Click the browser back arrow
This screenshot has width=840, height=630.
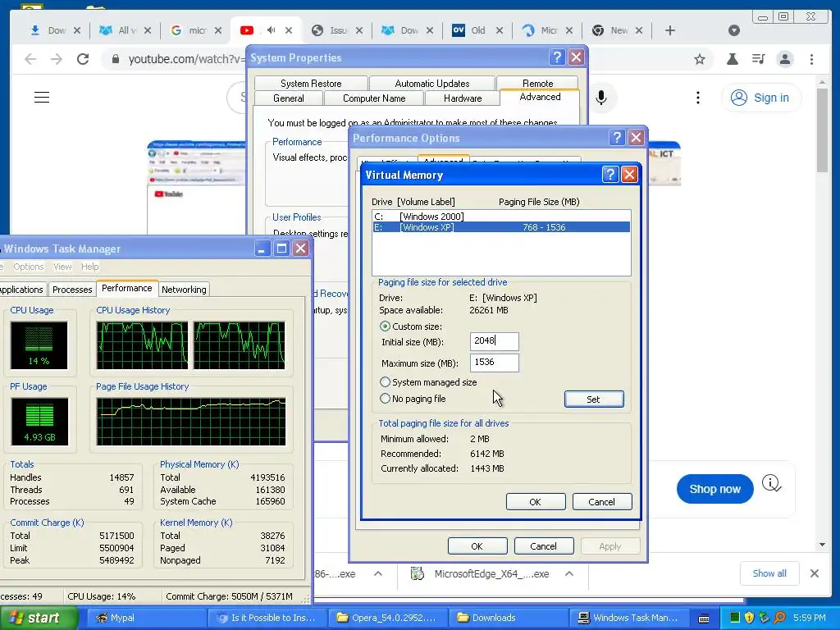(30, 59)
